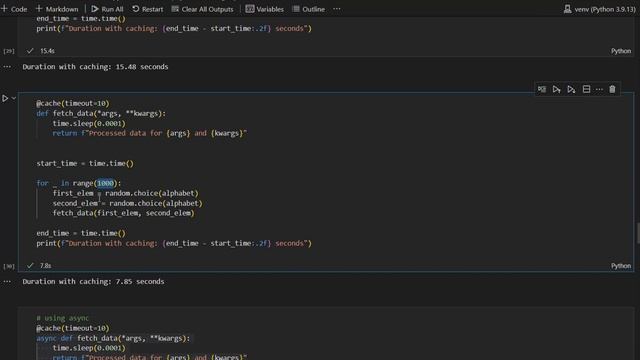This screenshot has width=640, height=360.
Task: Run All notebook cells
Action: coord(107,9)
